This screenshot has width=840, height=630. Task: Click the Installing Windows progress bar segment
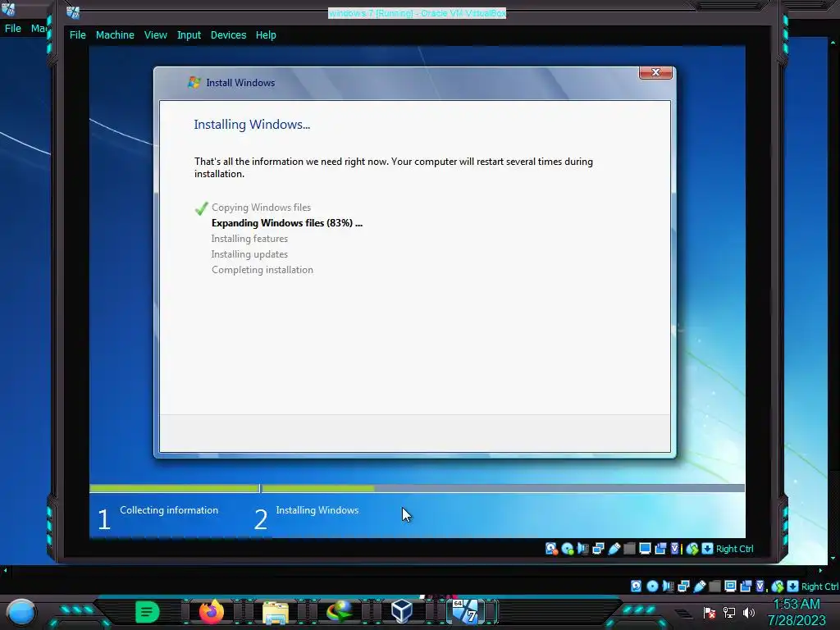click(x=503, y=488)
